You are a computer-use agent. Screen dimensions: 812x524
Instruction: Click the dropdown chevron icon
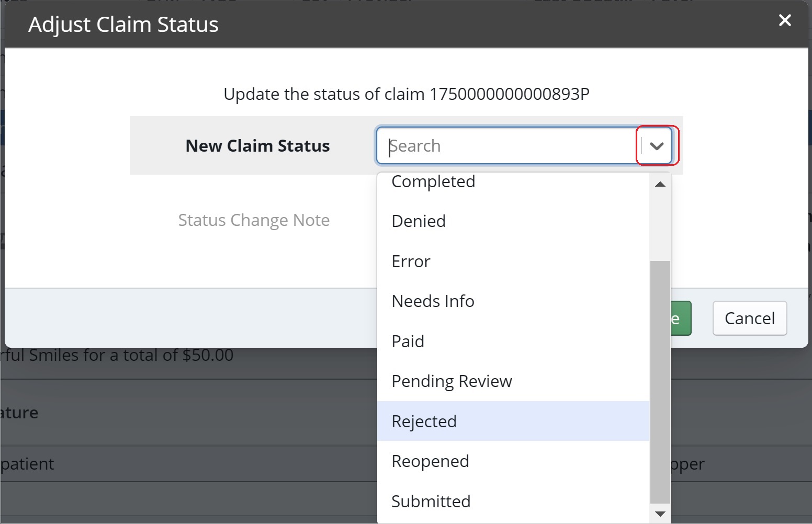pos(656,145)
